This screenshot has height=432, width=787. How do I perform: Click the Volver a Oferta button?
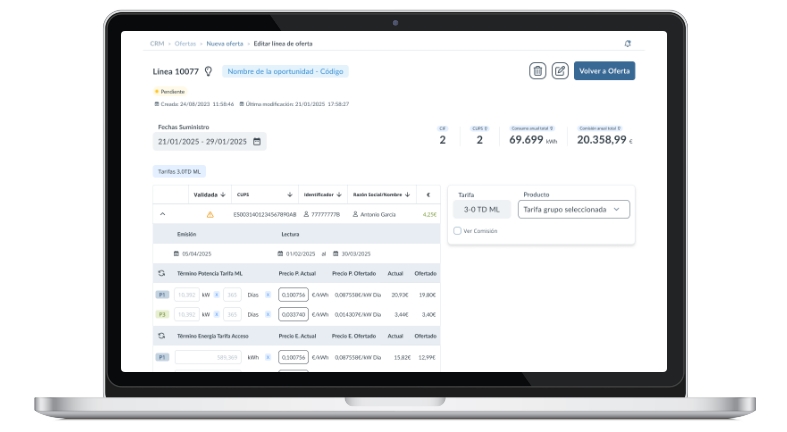604,71
